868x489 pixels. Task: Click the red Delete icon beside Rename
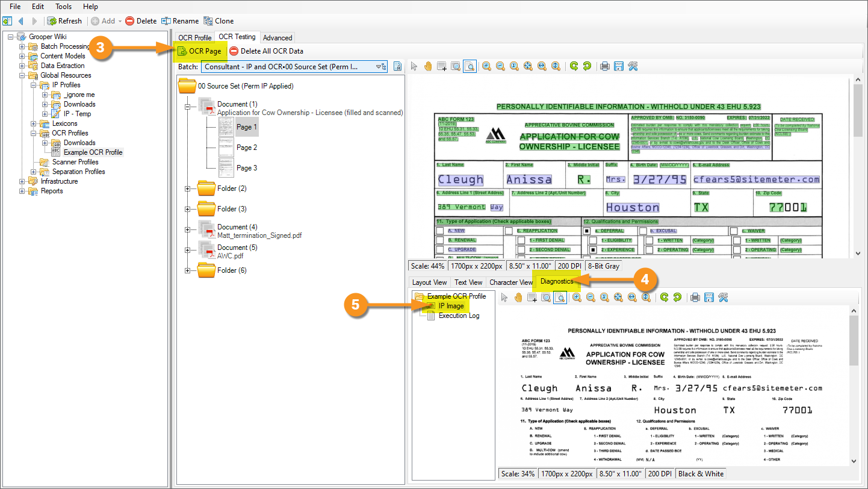(x=129, y=21)
